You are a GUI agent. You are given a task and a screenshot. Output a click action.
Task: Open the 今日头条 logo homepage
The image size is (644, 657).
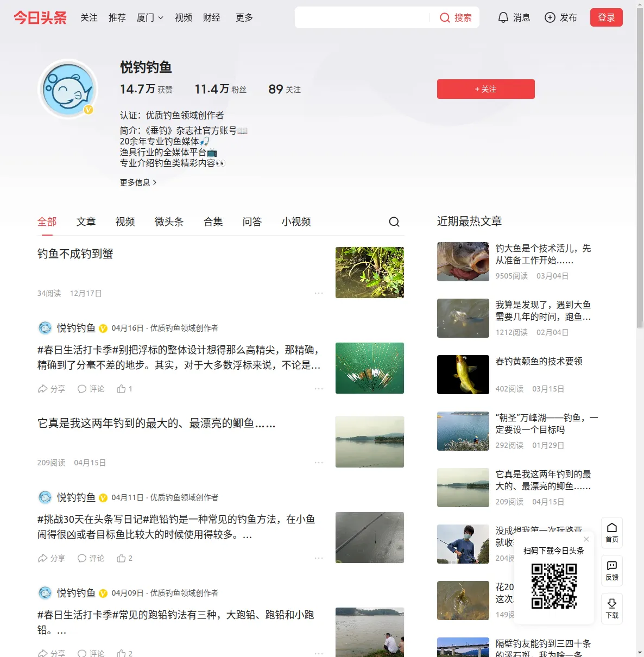point(40,17)
